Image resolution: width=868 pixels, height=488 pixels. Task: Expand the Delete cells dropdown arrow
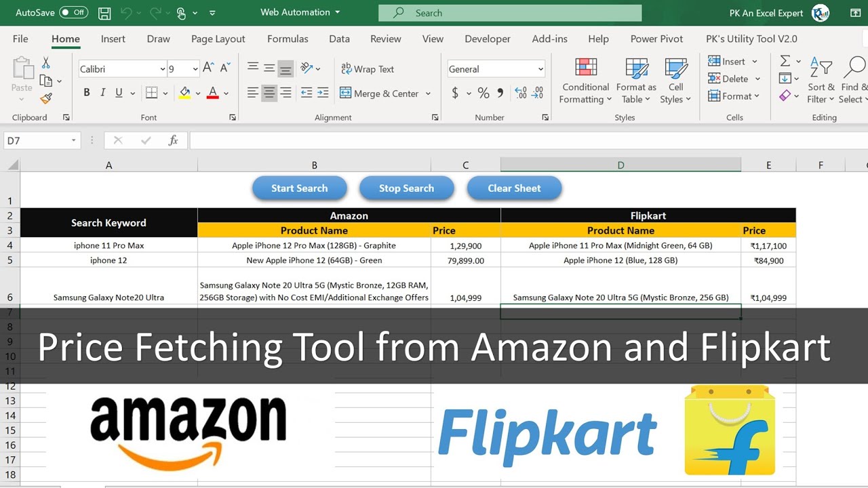(x=757, y=79)
